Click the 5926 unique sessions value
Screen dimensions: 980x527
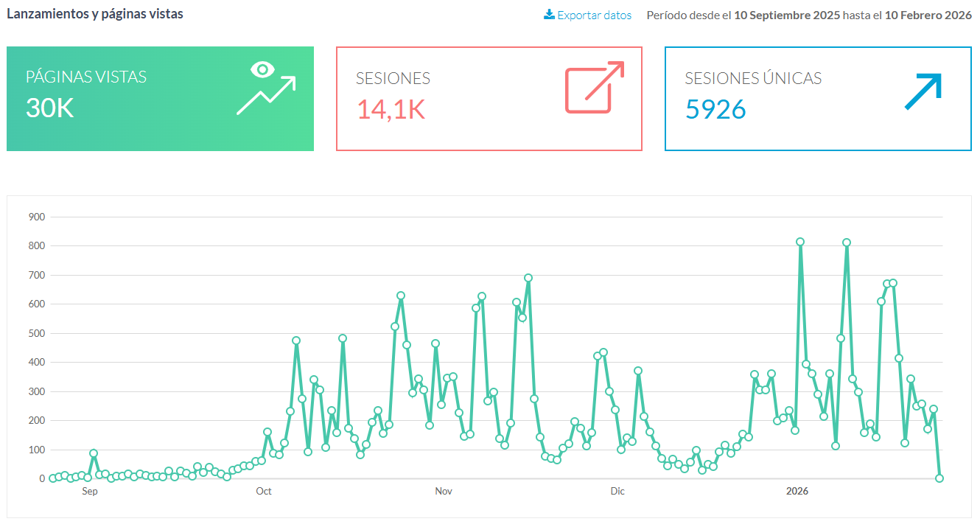pos(715,109)
